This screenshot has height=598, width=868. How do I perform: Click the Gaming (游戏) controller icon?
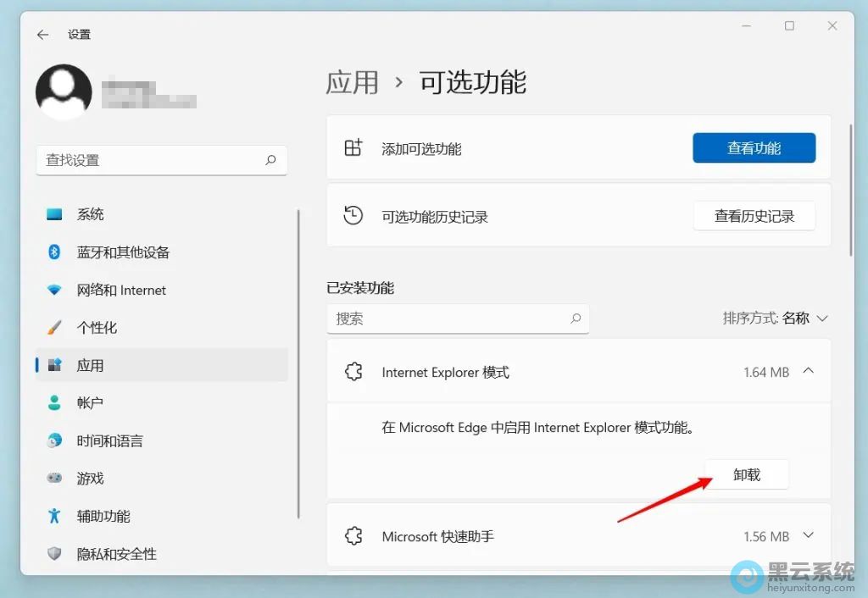[x=55, y=479]
